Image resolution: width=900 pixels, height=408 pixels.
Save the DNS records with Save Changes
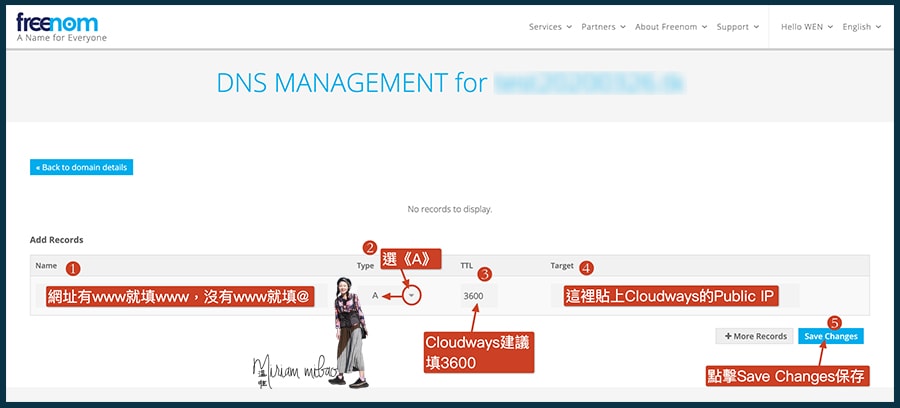coord(831,336)
